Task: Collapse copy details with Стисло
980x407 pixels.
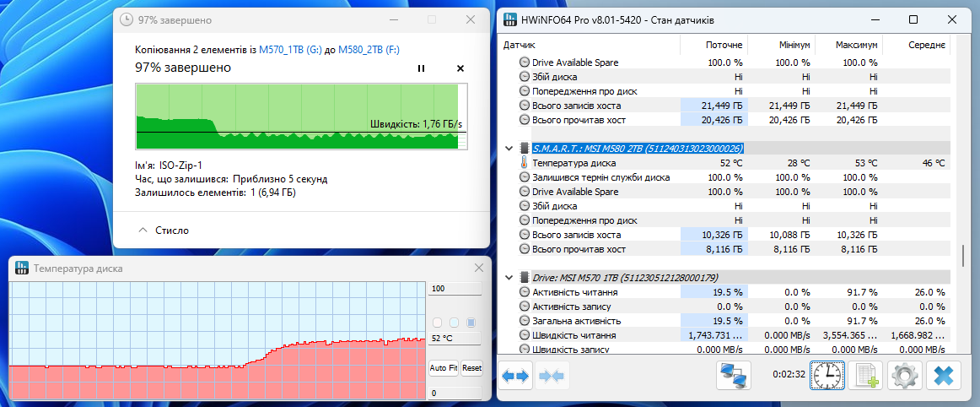Action: (x=163, y=231)
